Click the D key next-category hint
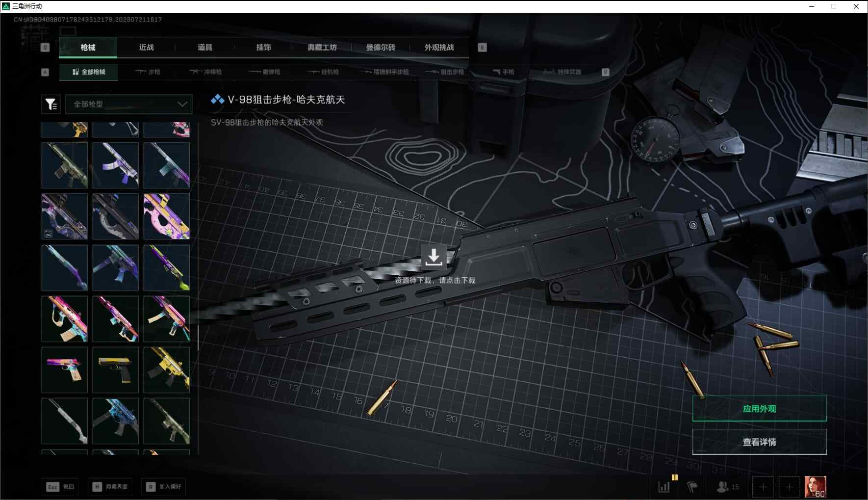 coord(606,72)
